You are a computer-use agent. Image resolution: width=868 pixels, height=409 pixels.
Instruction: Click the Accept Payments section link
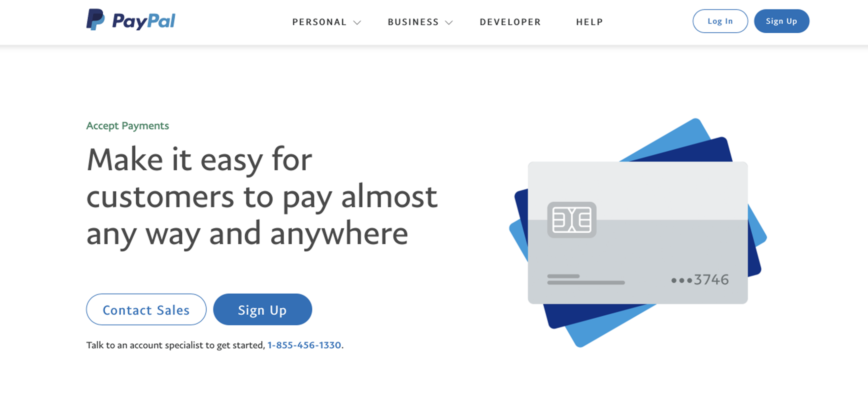[x=128, y=126]
